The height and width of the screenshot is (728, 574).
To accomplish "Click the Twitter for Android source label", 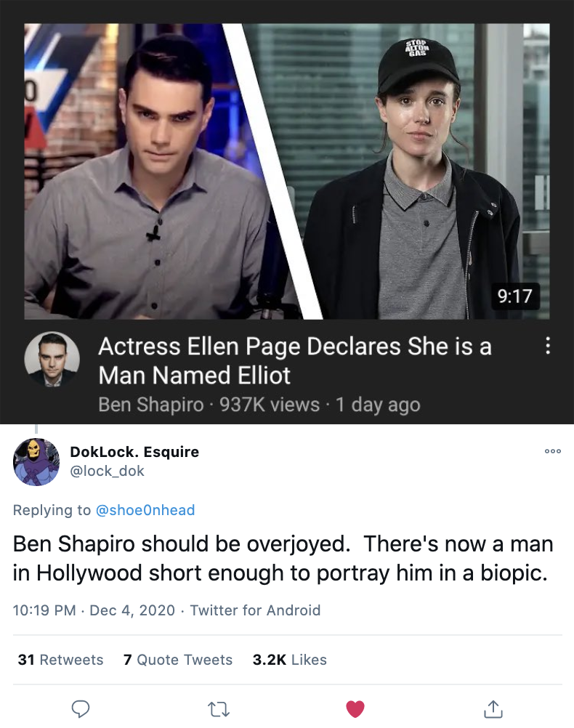I will pos(254,610).
